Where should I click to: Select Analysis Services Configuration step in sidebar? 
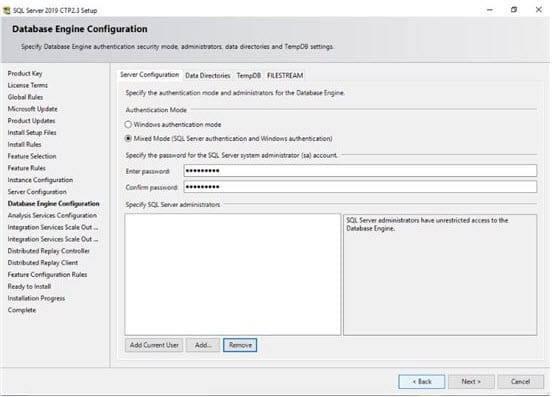[52, 215]
